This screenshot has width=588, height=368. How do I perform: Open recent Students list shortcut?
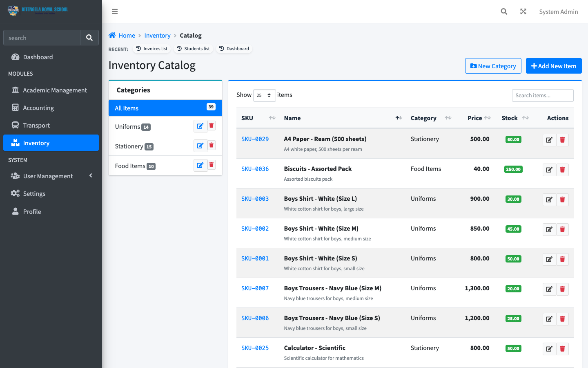point(194,49)
